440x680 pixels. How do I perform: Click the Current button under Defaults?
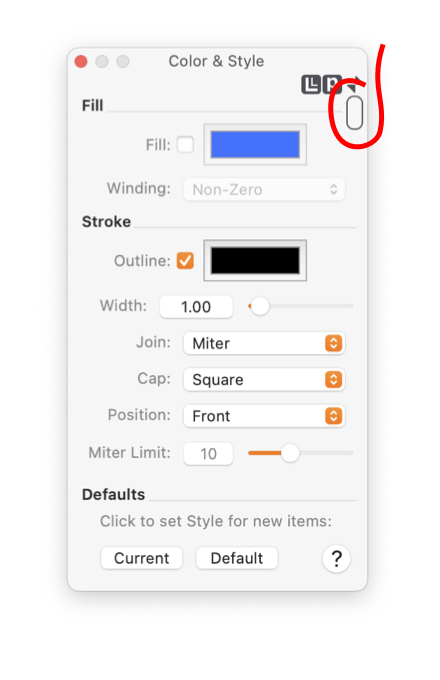[x=141, y=558]
